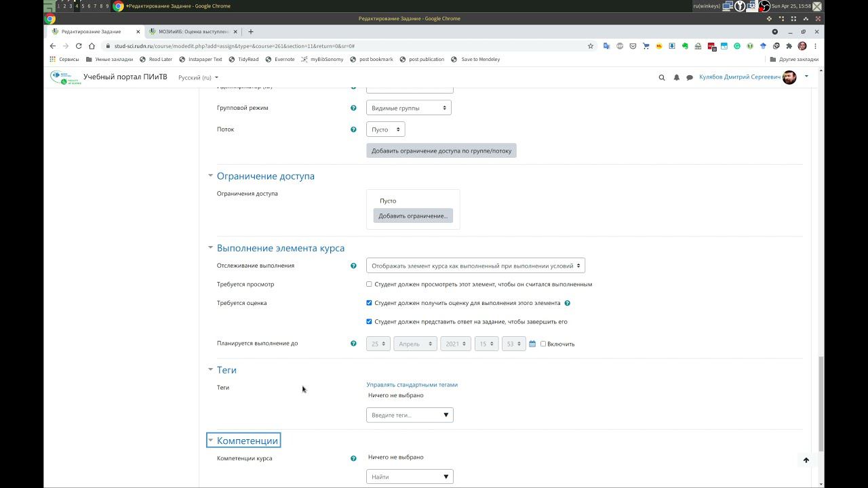The image size is (868, 488).
Task: Open the Сервисы apps shortcut
Action: tap(64, 59)
